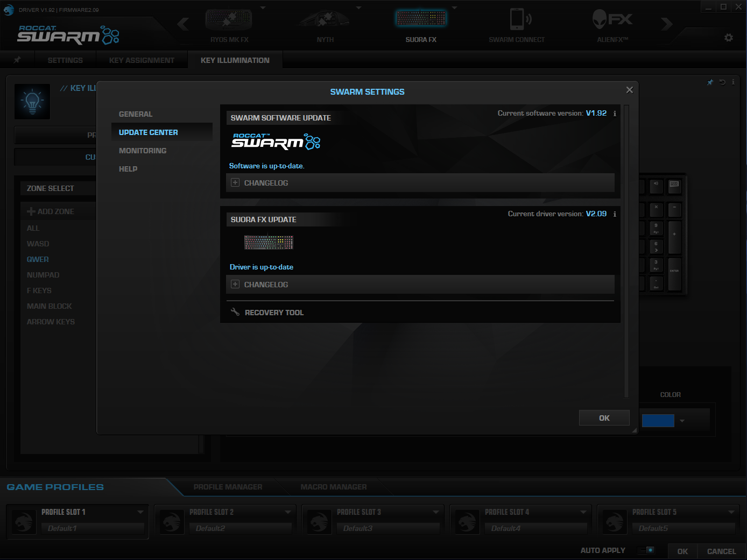747x560 pixels.
Task: Click the undo reset icon in panel header
Action: pos(722,82)
